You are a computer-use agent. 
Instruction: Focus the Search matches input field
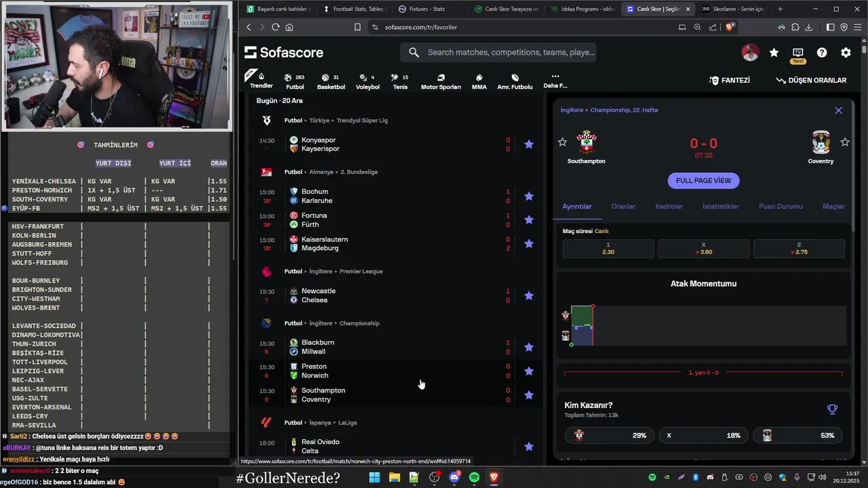(498, 52)
